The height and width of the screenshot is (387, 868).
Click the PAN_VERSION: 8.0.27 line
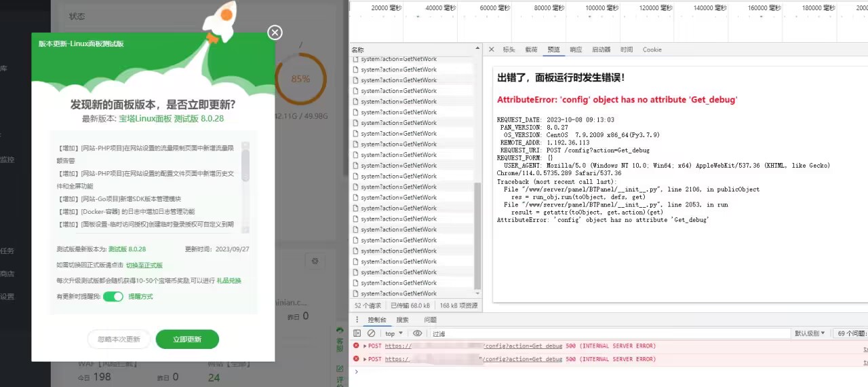tap(534, 127)
